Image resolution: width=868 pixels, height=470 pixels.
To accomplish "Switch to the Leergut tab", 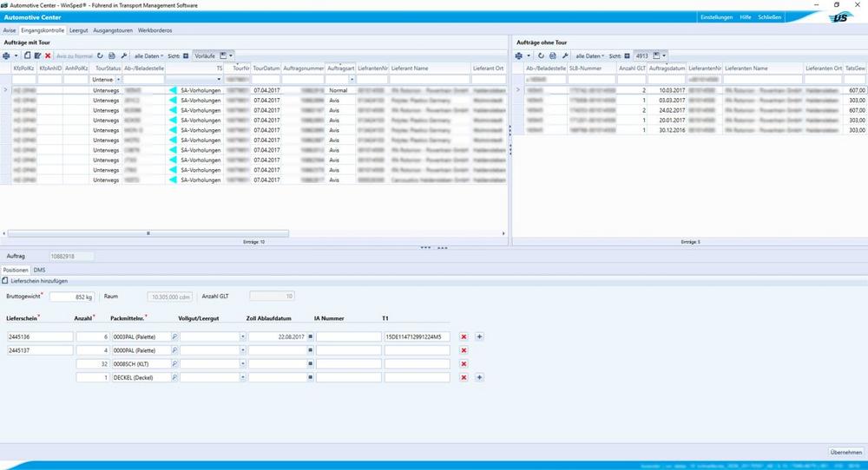I will point(79,30).
